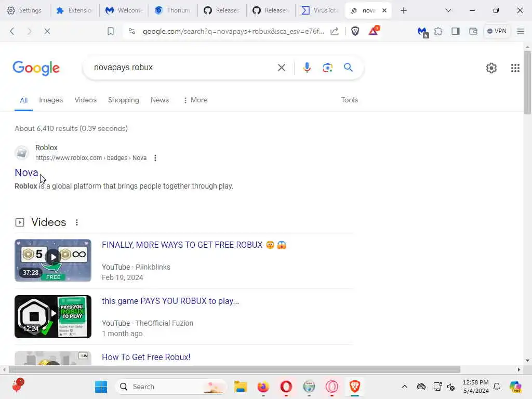Open How To Get Free Robux video
Viewport: 532px width, 399px height.
coord(146,357)
